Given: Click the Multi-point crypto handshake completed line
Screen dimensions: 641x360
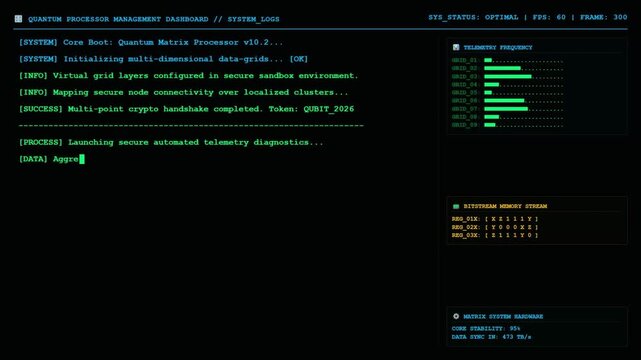Looking at the screenshot, I should point(186,109).
